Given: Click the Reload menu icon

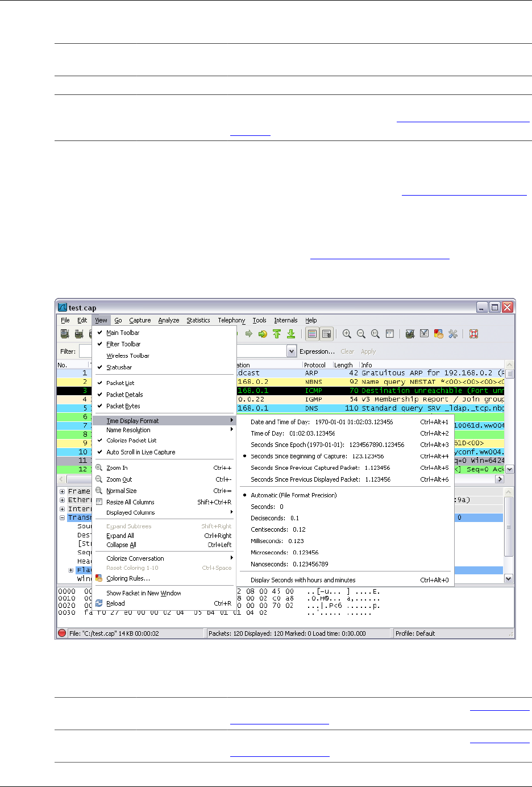Looking at the screenshot, I should tap(99, 603).
